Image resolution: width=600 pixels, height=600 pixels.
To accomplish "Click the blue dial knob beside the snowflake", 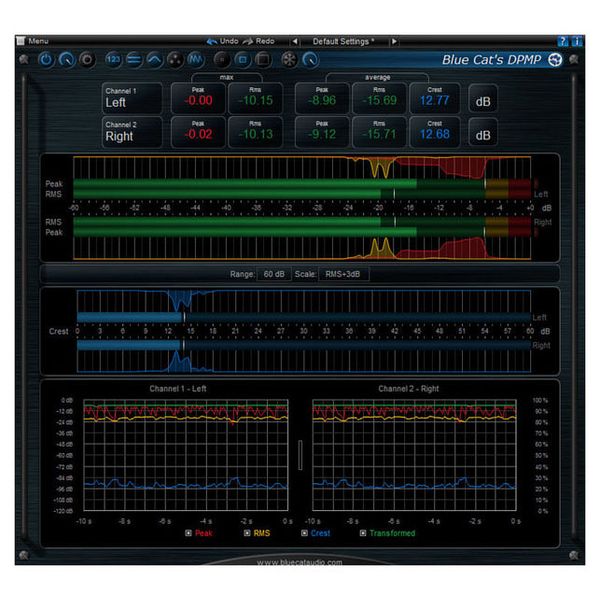I will (x=310, y=60).
